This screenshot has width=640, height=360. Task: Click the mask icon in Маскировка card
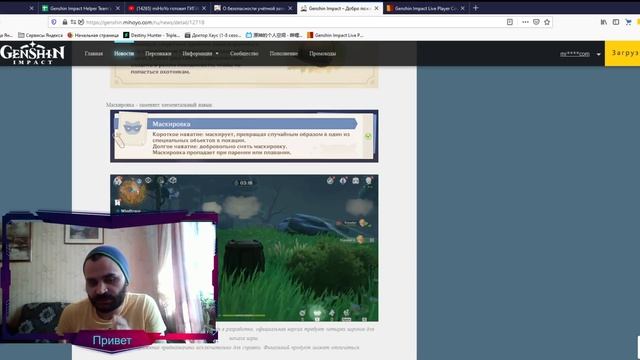[x=133, y=128]
